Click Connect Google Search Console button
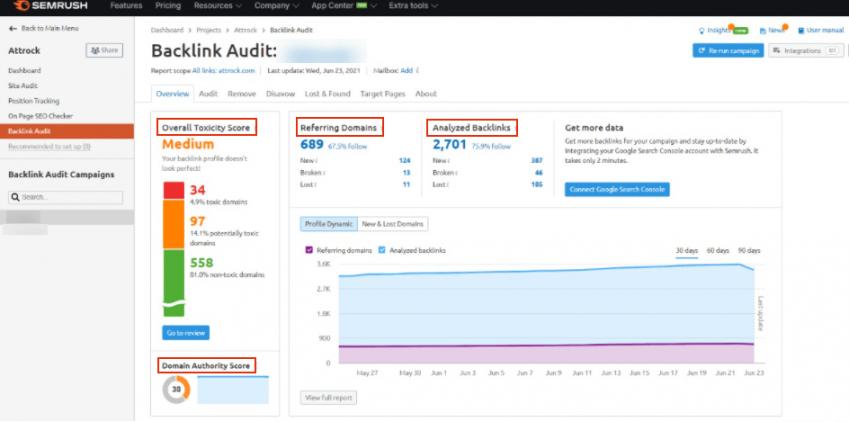Screen dimensions: 849x422 click(x=617, y=190)
